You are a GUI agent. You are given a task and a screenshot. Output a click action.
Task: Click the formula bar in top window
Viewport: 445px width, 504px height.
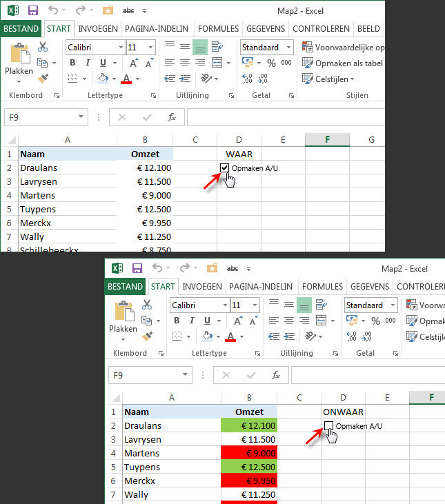click(286, 117)
